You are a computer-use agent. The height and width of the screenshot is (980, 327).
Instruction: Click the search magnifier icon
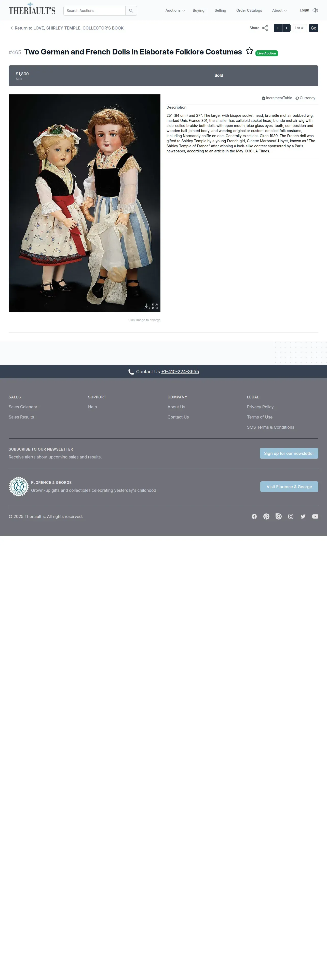(x=131, y=11)
